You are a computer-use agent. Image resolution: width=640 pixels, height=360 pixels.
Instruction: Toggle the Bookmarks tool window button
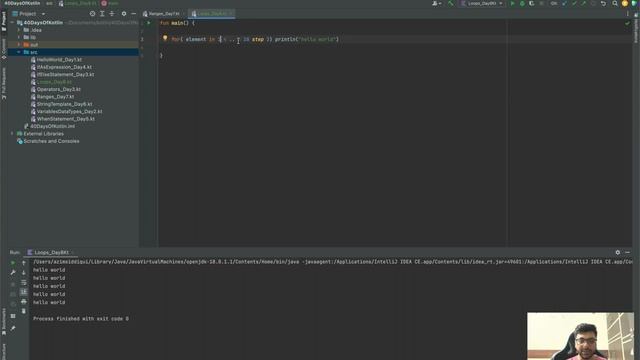[4, 322]
